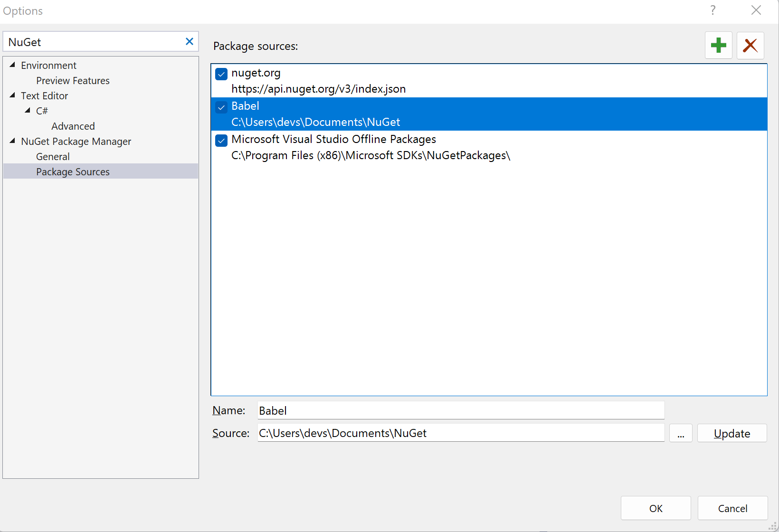This screenshot has height=532, width=779.
Task: Clear the NuGet search box text
Action: tap(189, 42)
